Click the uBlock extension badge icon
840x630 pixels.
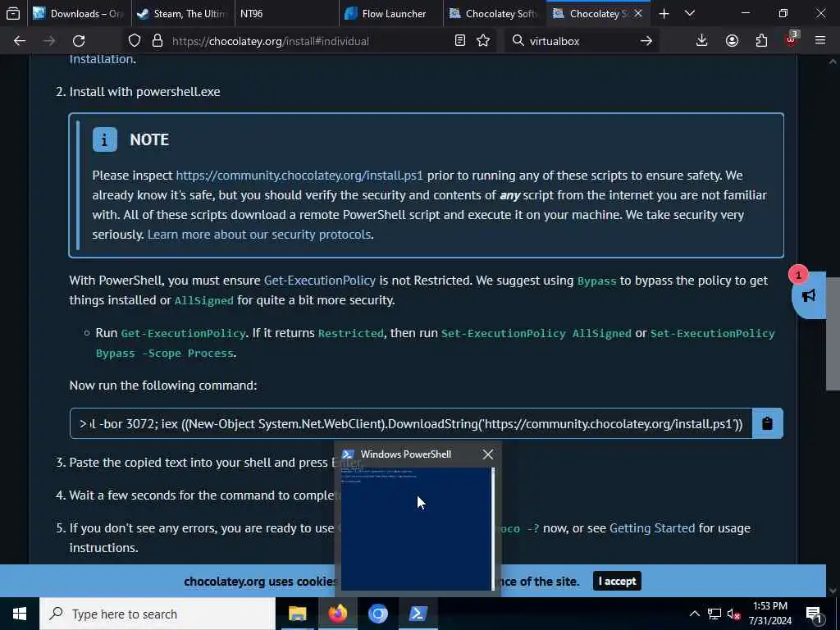tap(792, 39)
